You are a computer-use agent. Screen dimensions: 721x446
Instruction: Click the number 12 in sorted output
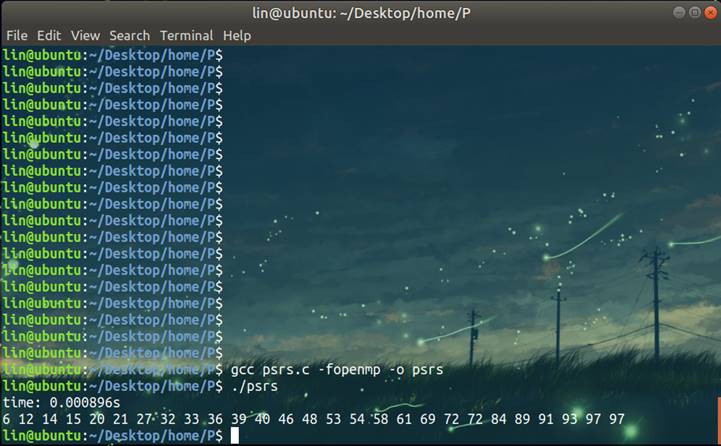click(x=26, y=419)
